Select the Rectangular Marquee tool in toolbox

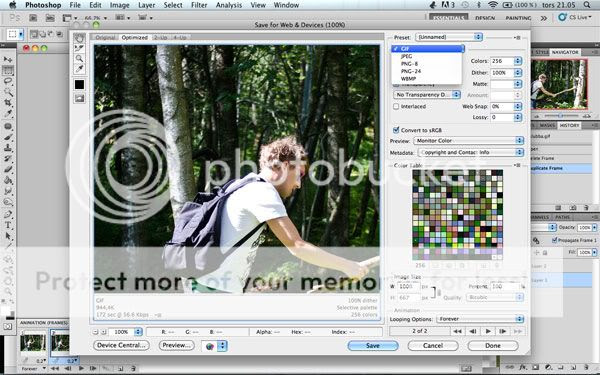coord(8,70)
